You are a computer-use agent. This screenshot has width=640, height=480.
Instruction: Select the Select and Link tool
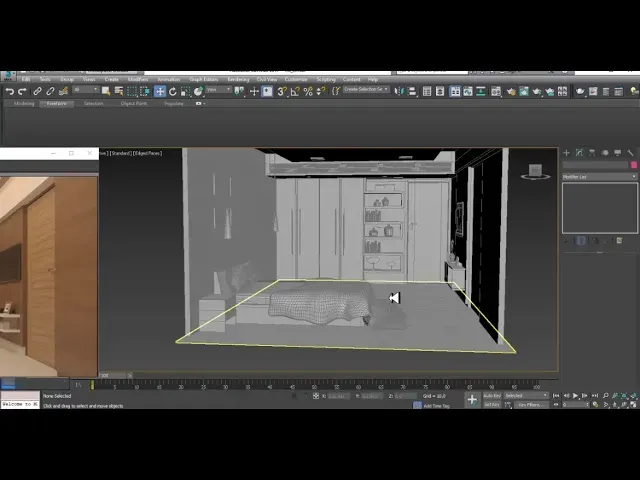click(x=38, y=91)
